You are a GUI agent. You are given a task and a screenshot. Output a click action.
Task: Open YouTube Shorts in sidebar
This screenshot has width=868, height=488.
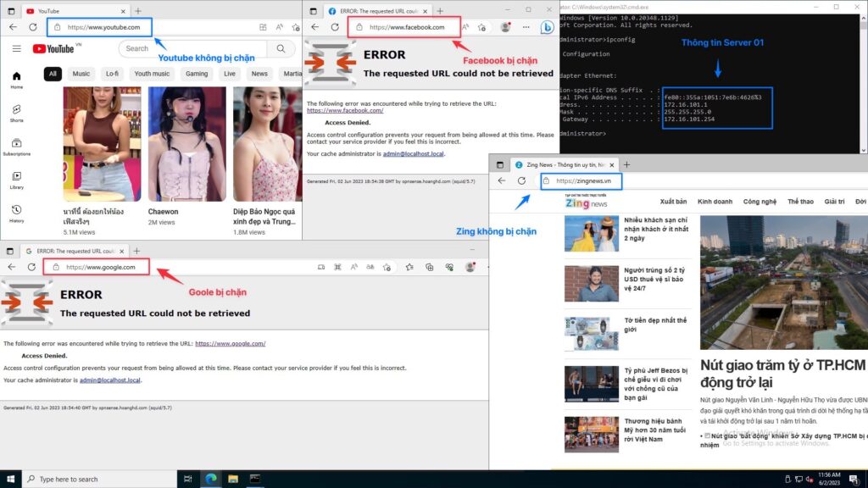click(x=17, y=113)
